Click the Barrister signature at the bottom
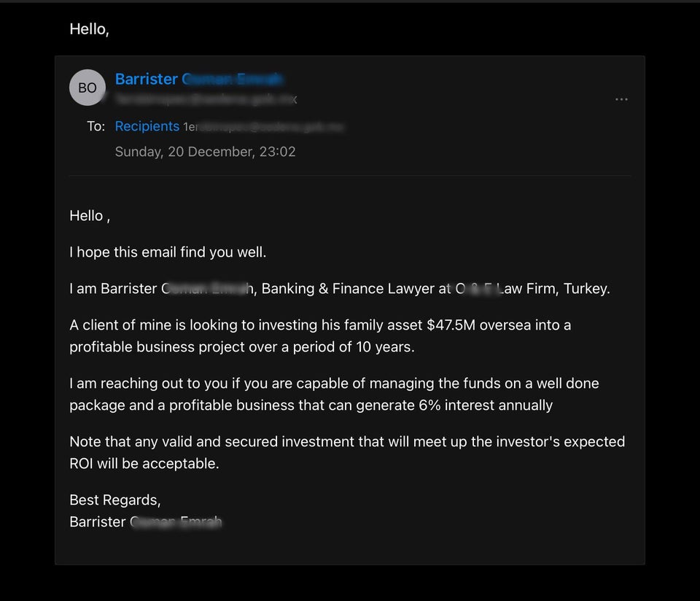The height and width of the screenshot is (601, 700). pos(146,522)
